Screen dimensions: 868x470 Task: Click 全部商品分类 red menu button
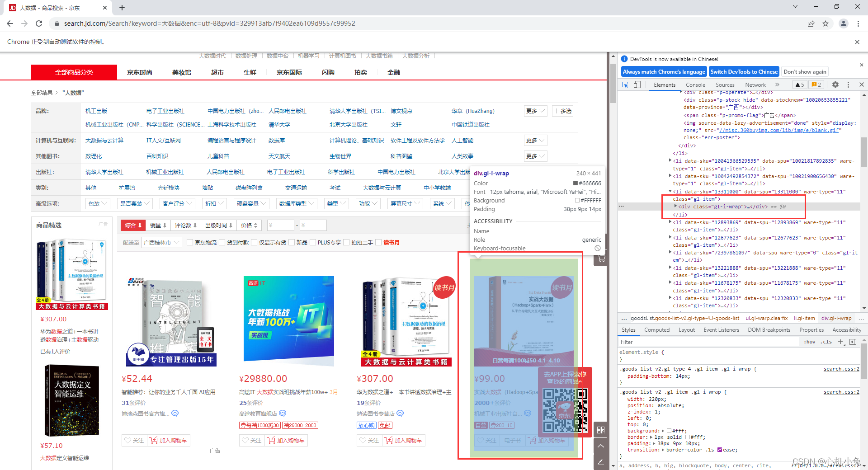point(74,72)
